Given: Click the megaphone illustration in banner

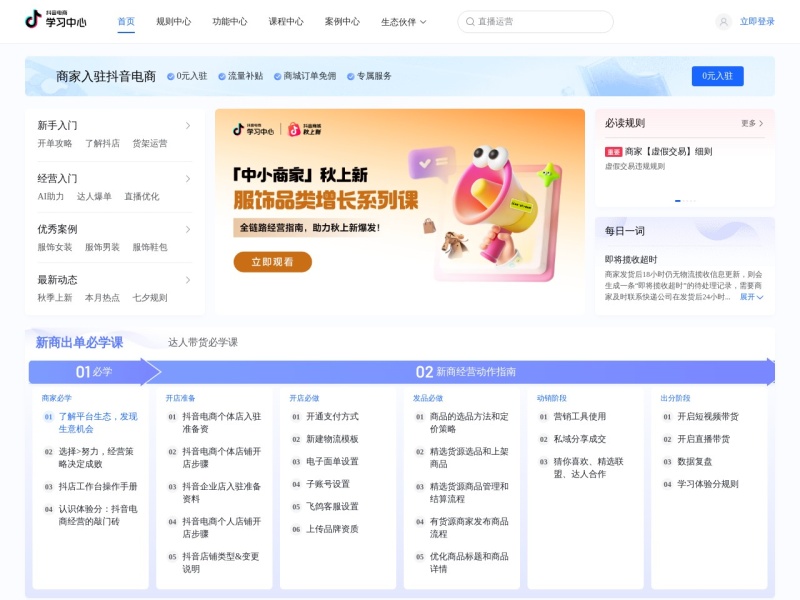Looking at the screenshot, I should click(x=495, y=207).
